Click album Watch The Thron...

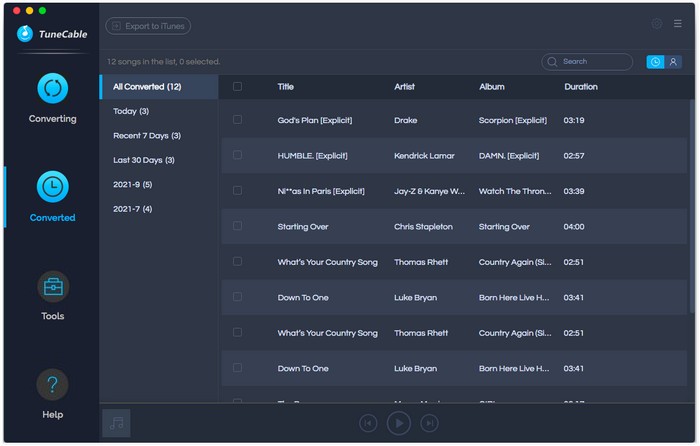(515, 192)
